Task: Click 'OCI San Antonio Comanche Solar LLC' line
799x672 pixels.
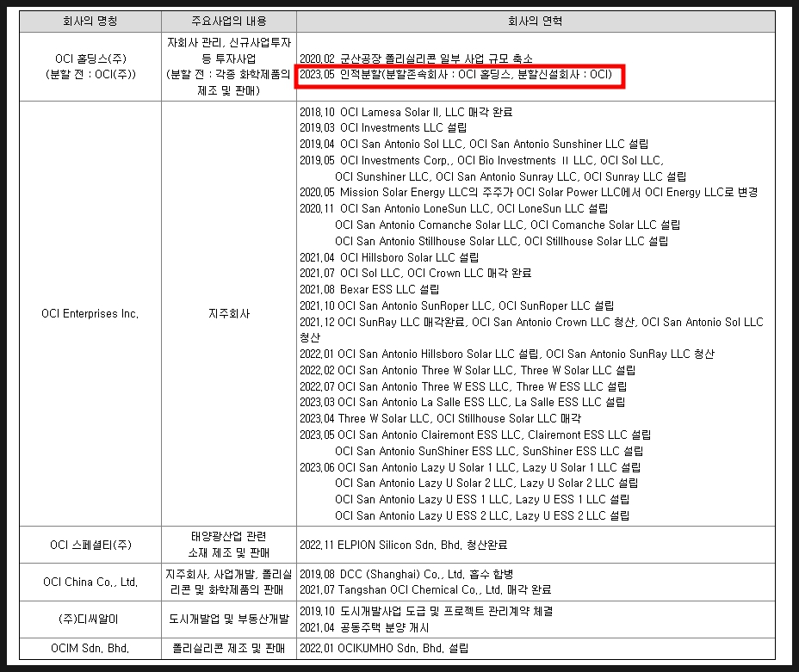Action: 507,225
